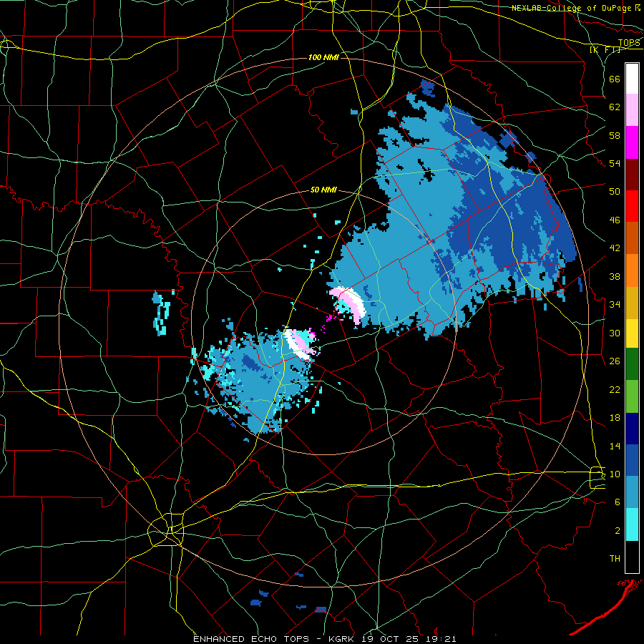Pick the dark orange legend swatch
Screen dimensions: 644x644
point(632,238)
